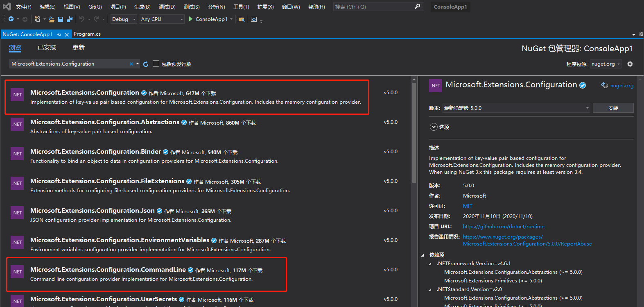Open the document tab list dropdown arrow
This screenshot has height=307, width=644.
[x=634, y=34]
